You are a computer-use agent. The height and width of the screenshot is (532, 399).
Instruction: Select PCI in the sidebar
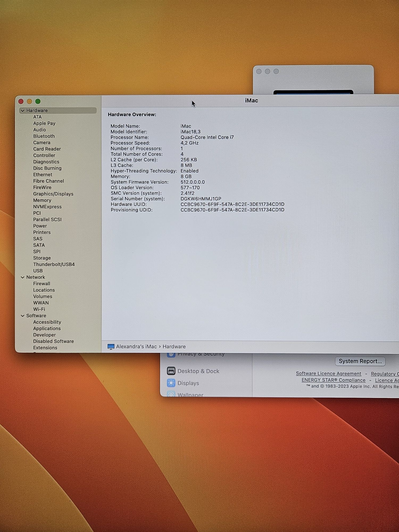[x=37, y=213]
